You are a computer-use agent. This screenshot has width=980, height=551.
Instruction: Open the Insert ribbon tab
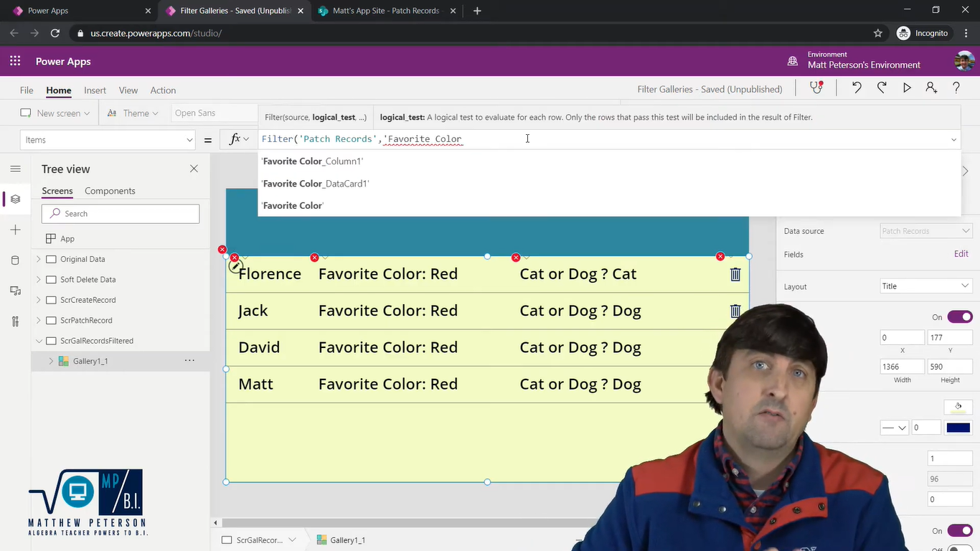(95, 90)
